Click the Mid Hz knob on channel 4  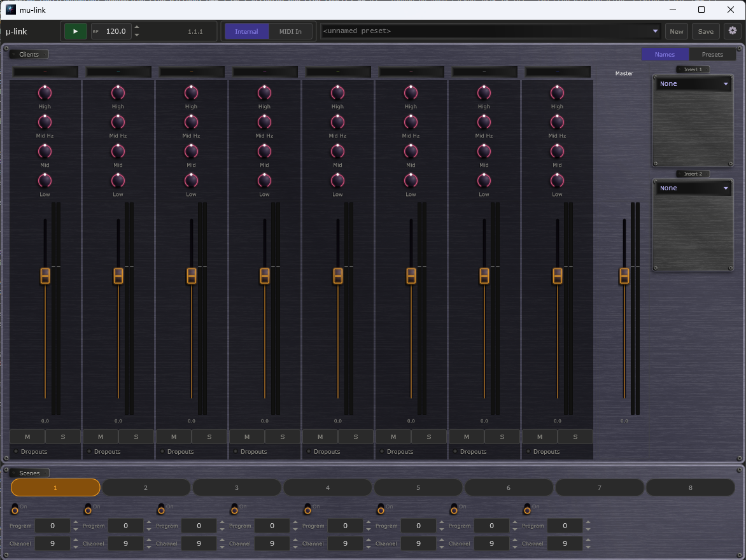click(265, 122)
